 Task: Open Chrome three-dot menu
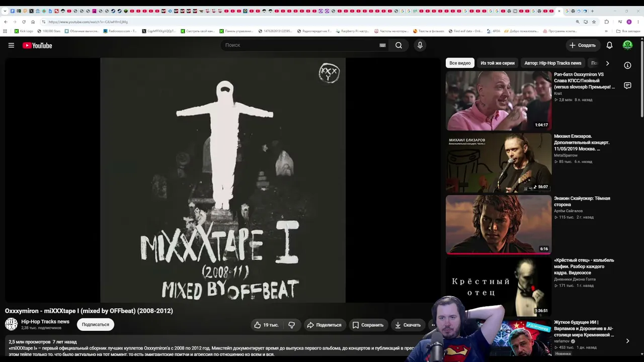[638, 22]
